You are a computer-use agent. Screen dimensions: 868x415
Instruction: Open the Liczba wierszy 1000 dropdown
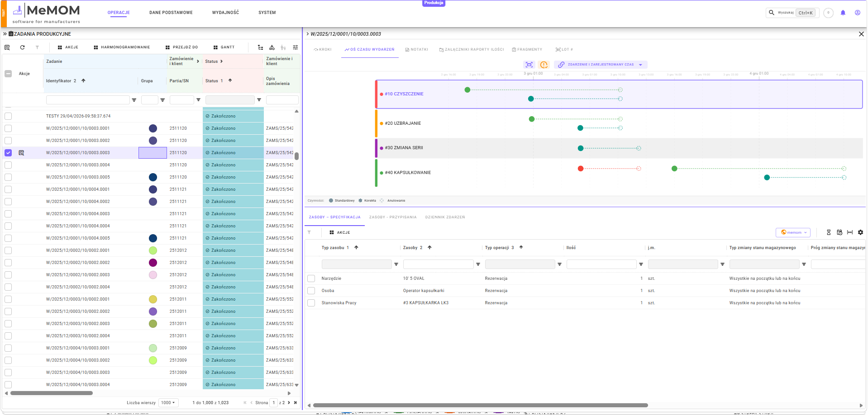point(169,402)
